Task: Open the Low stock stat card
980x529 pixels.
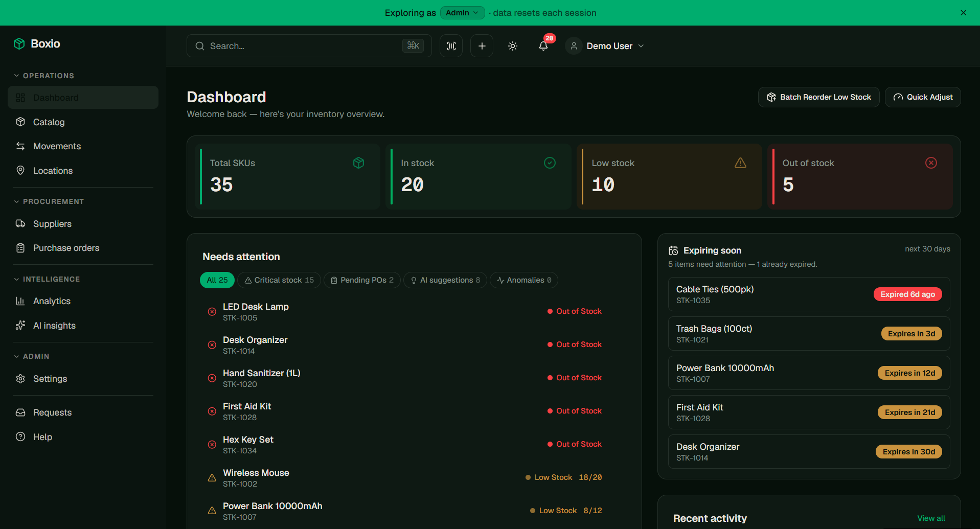Action: pos(669,176)
